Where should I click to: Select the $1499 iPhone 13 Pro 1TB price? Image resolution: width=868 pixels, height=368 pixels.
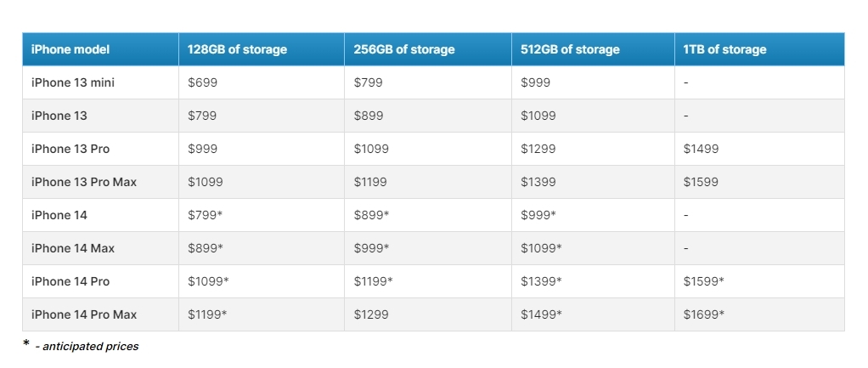[701, 149]
